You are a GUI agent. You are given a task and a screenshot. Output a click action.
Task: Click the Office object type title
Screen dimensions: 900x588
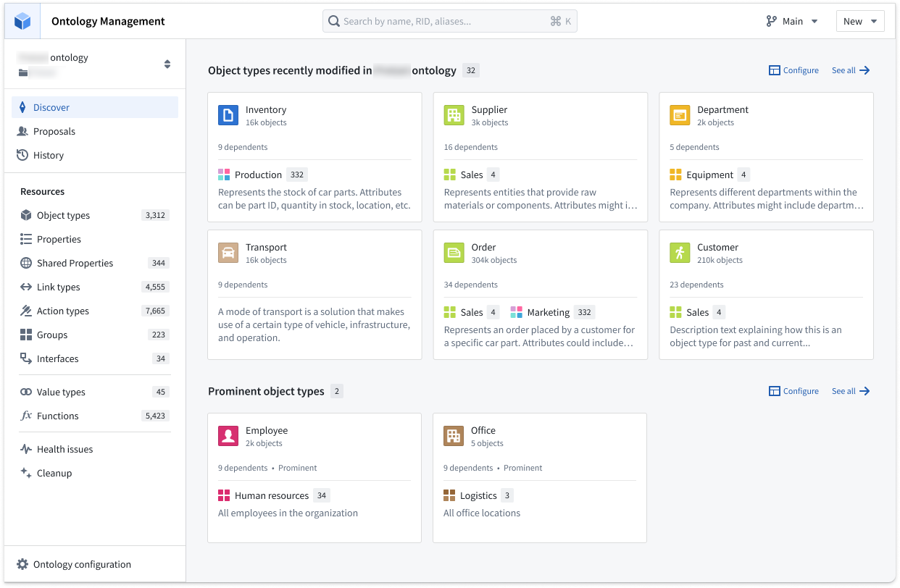coord(483,430)
